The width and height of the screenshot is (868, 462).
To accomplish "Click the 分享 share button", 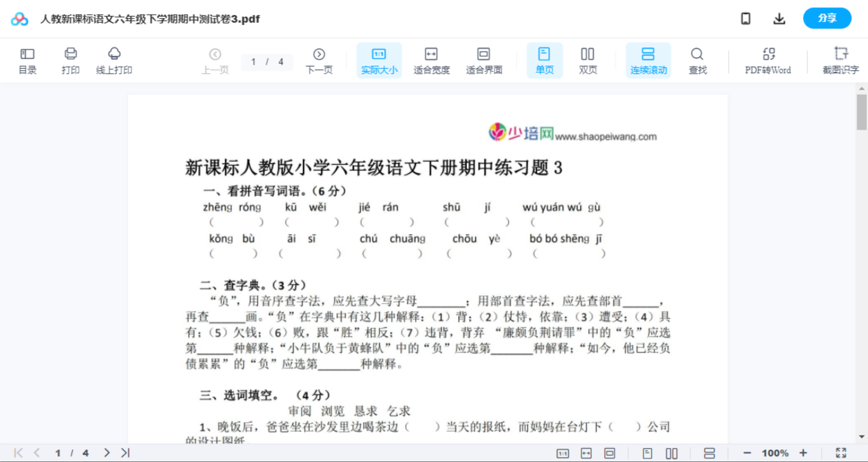I will 827,18.
